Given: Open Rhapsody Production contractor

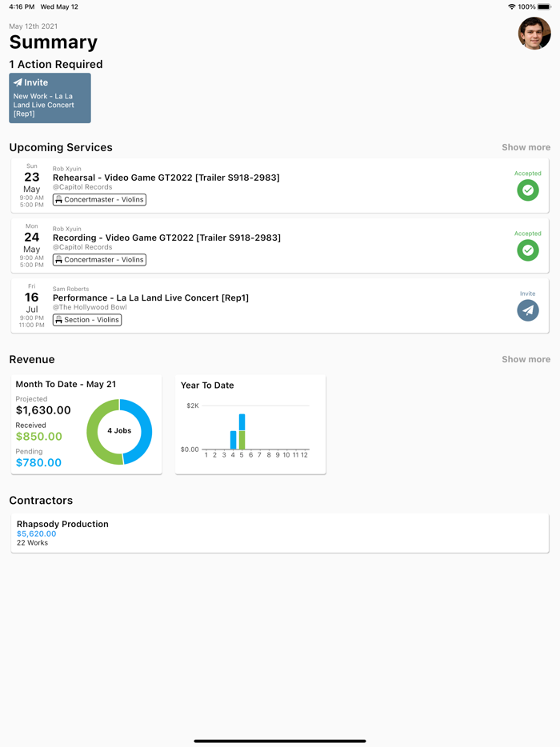Looking at the screenshot, I should click(280, 533).
